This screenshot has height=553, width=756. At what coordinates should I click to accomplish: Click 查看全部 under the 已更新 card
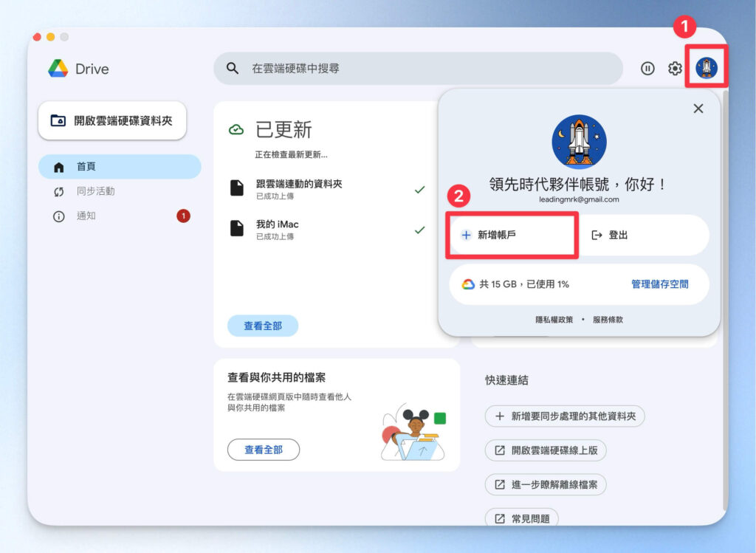263,326
